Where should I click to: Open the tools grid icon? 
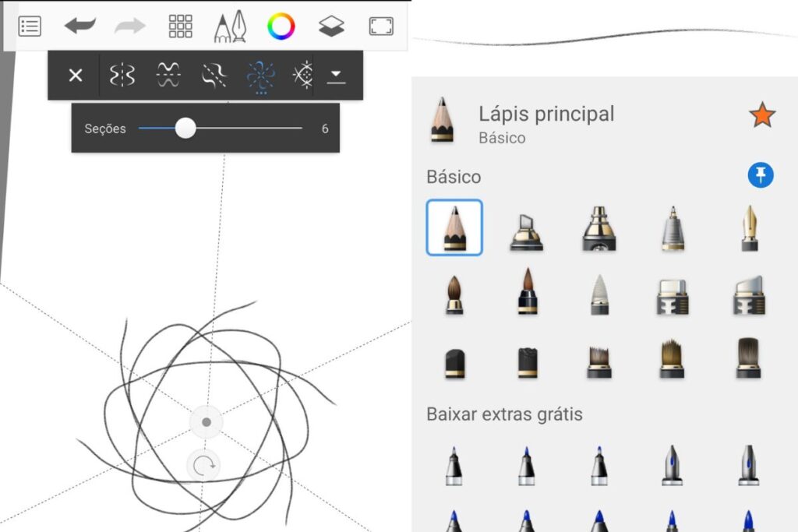(180, 26)
